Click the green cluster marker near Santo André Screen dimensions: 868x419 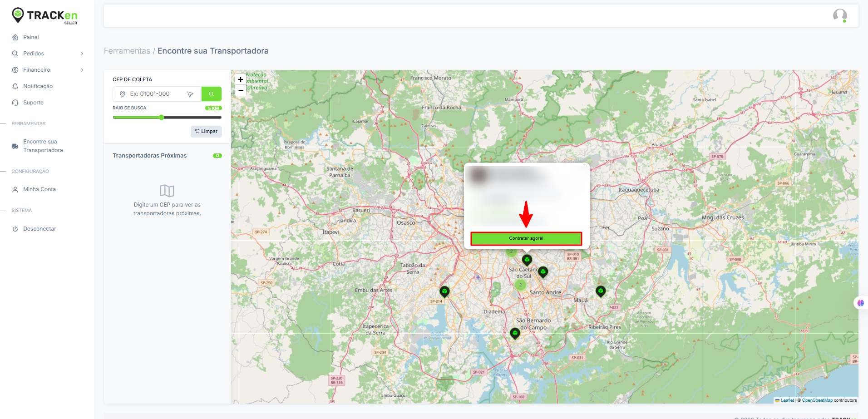pyautogui.click(x=520, y=285)
